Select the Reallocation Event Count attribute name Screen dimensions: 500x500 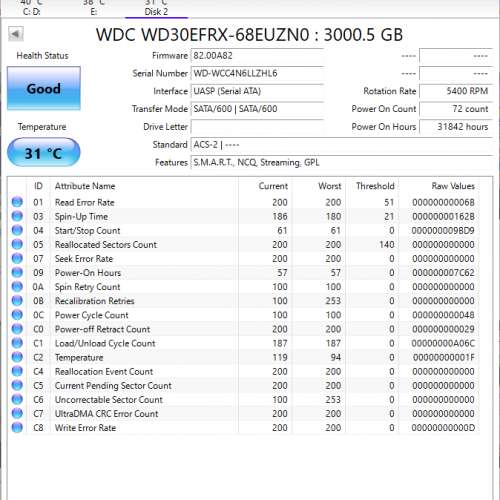[104, 371]
